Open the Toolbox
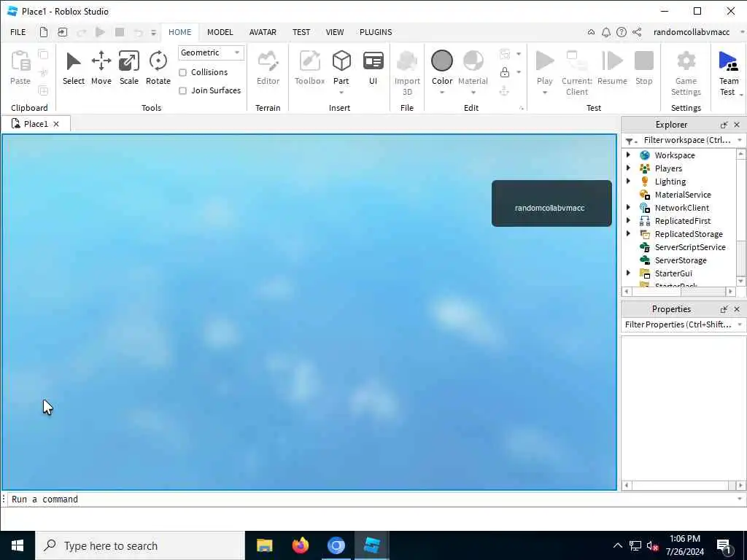Image resolution: width=747 pixels, height=560 pixels. pyautogui.click(x=309, y=69)
